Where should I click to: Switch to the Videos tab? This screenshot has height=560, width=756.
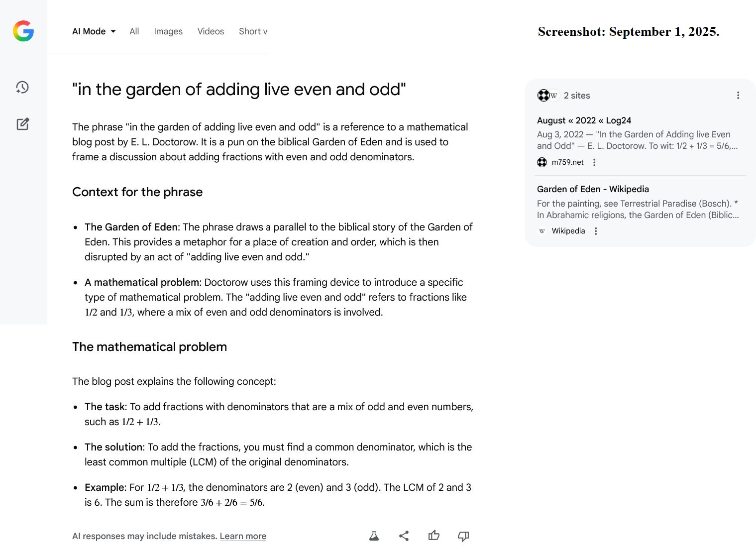pos(211,31)
